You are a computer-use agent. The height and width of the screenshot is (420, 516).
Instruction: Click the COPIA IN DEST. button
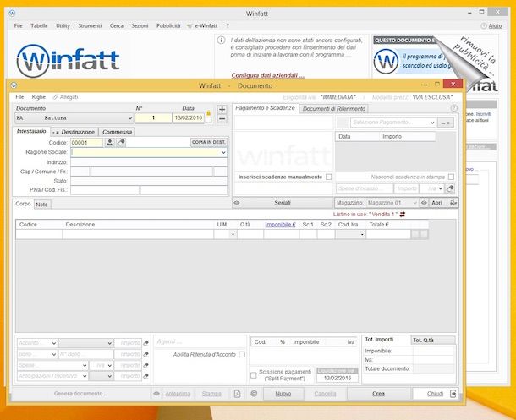(x=209, y=142)
